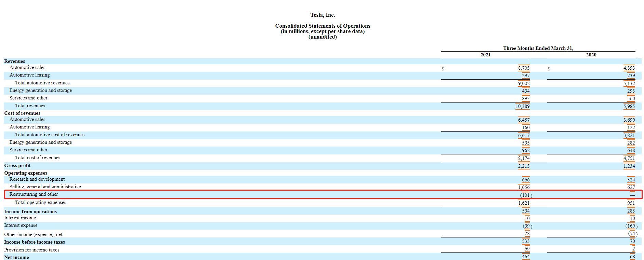
Task: Click the 595 energy cost value
Action: (526, 143)
